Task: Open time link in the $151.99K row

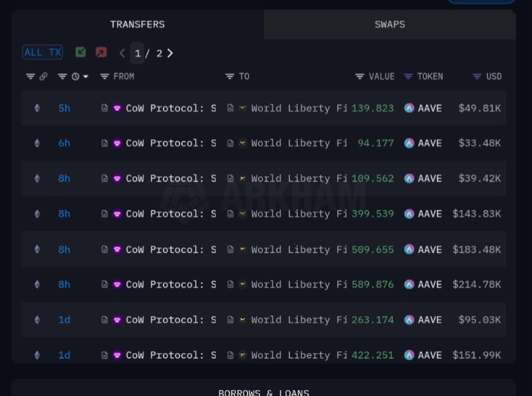Action: (64, 355)
